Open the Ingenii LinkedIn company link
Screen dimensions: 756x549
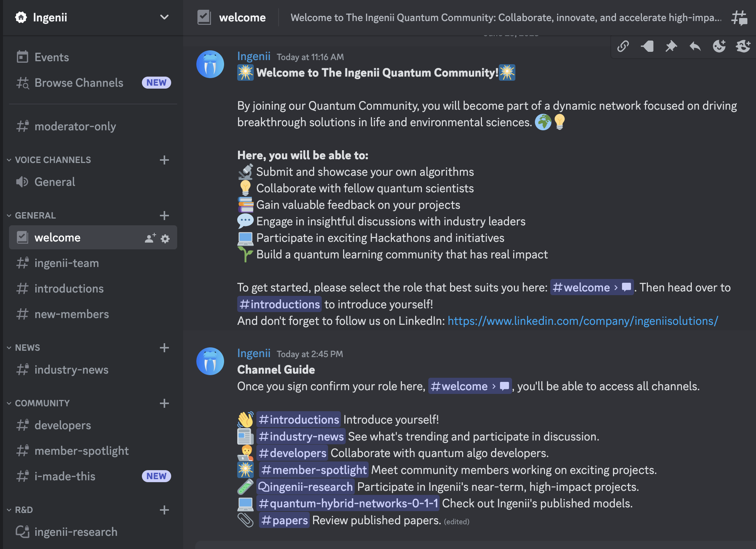pyautogui.click(x=583, y=321)
